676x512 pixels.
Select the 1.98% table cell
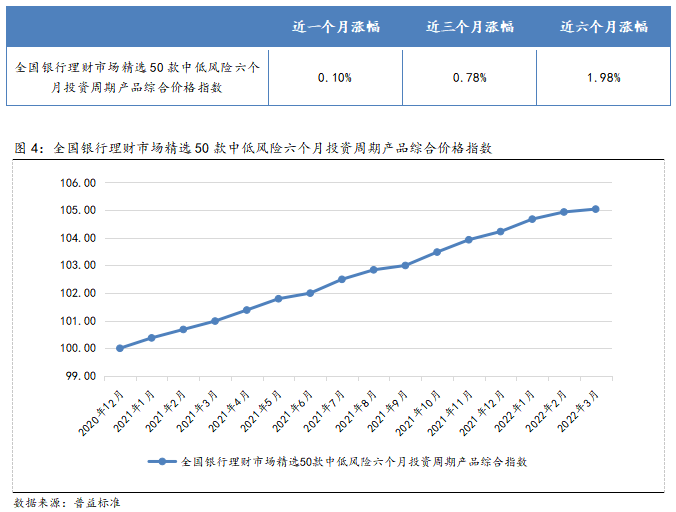(x=603, y=77)
